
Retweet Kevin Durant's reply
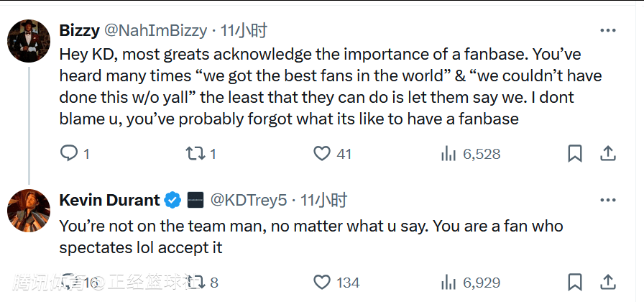[x=195, y=283]
